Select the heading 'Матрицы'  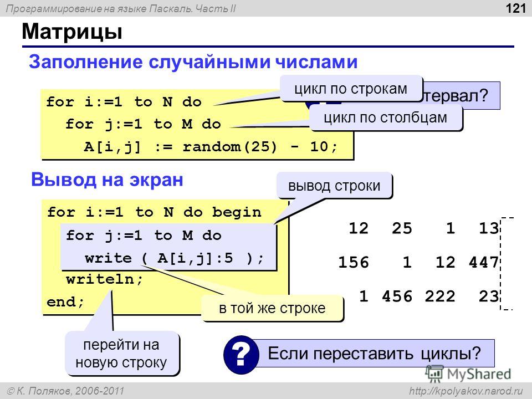pos(72,32)
